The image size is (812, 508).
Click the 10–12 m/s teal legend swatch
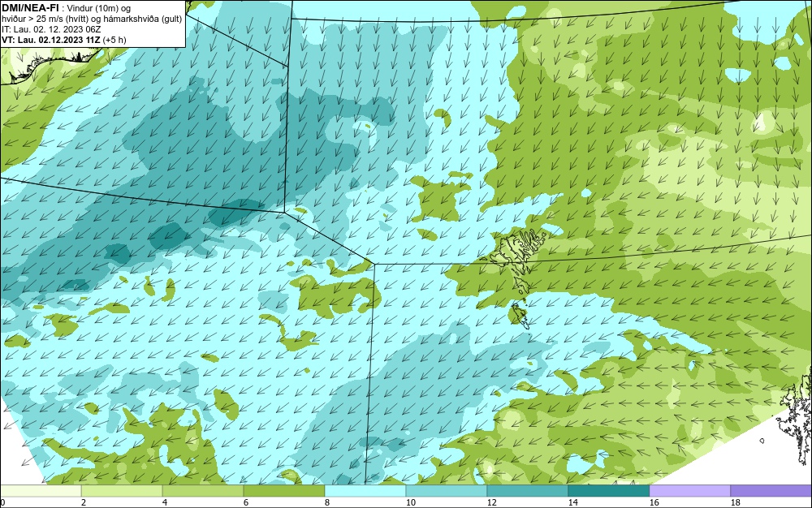447,490
